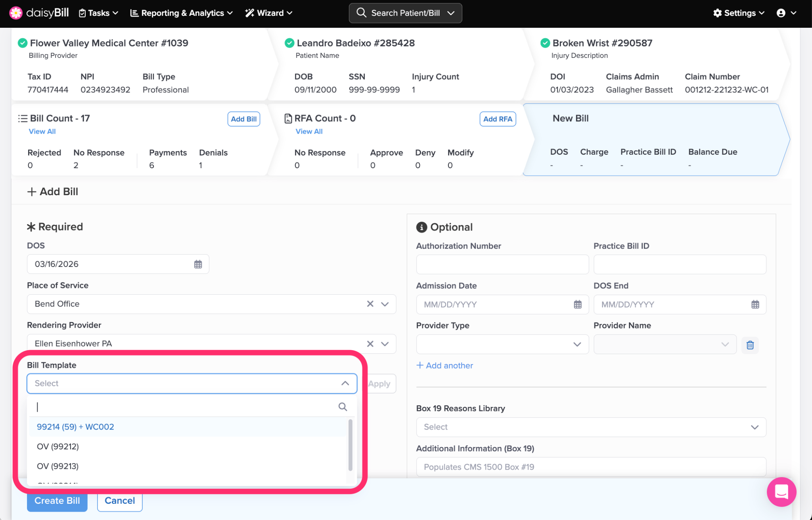Click the user account avatar icon
This screenshot has width=812, height=520.
tap(781, 13)
